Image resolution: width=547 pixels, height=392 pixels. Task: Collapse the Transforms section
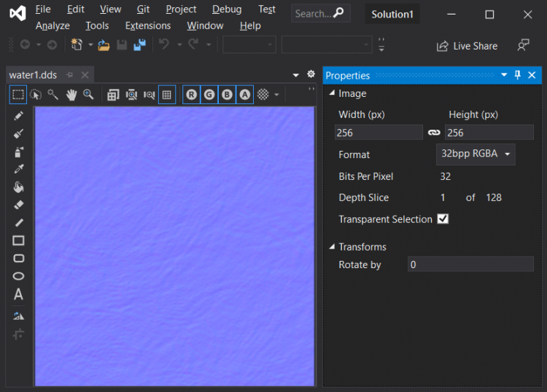[332, 247]
